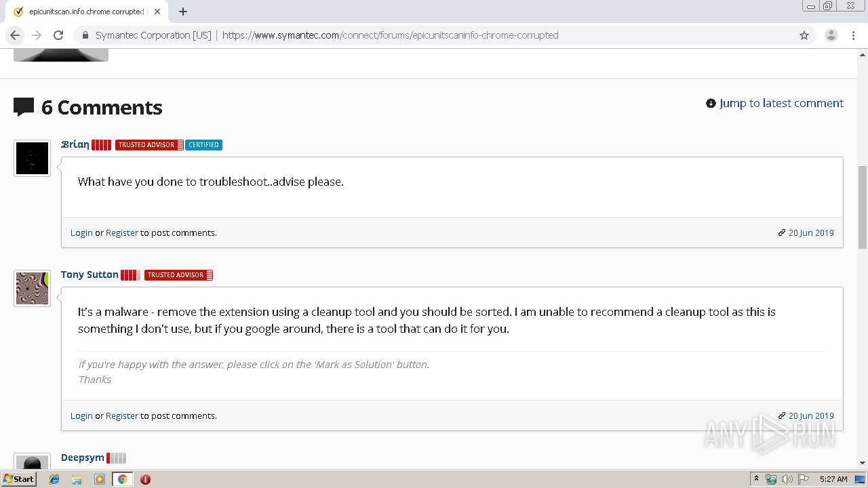Click Deepsym's reputation bars indicator
The image size is (868, 488).
pos(116,457)
